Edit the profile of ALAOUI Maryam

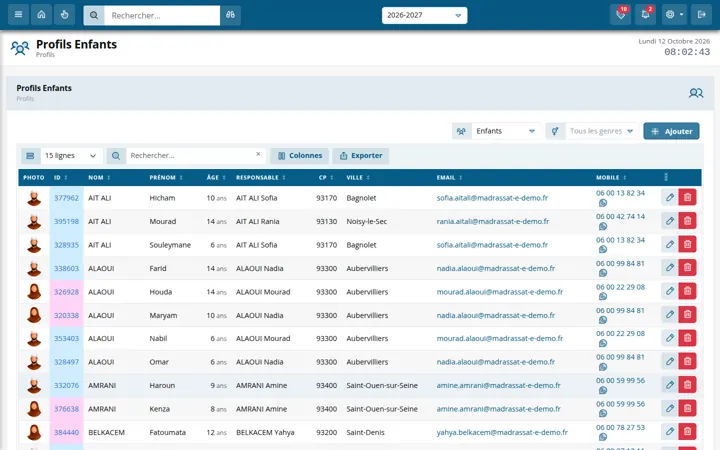click(x=670, y=315)
